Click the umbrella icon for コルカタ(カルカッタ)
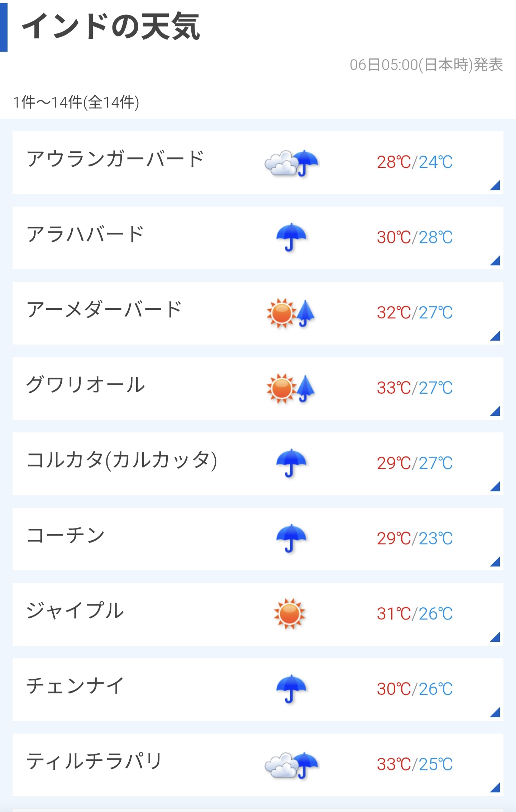This screenshot has width=516, height=812. click(291, 464)
